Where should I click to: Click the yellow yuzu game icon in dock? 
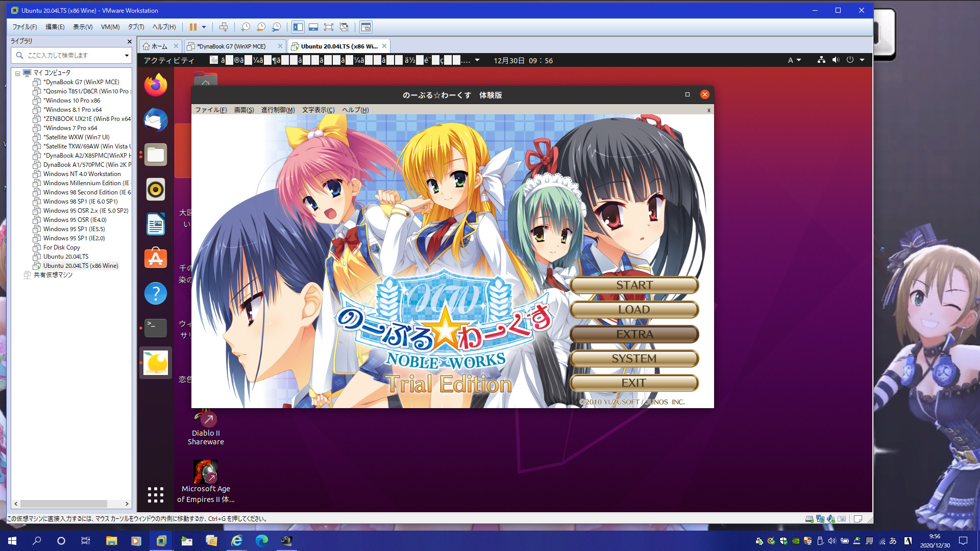coord(156,363)
